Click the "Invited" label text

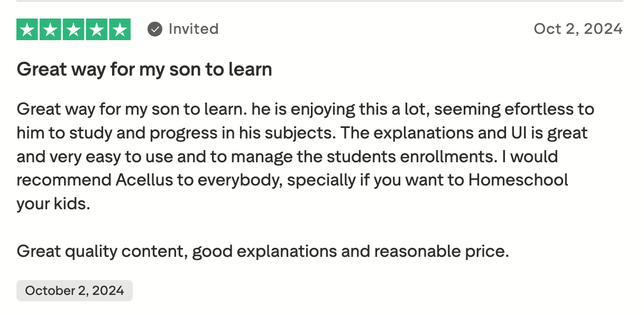pos(193,29)
